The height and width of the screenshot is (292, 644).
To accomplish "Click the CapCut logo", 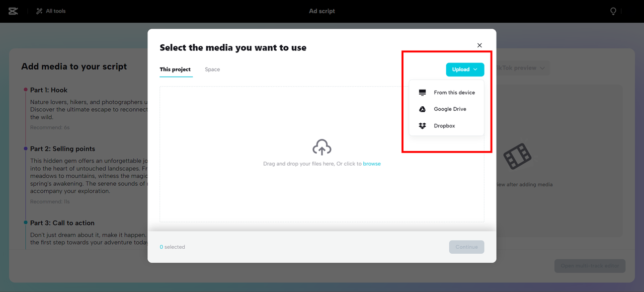I will pos(13,11).
